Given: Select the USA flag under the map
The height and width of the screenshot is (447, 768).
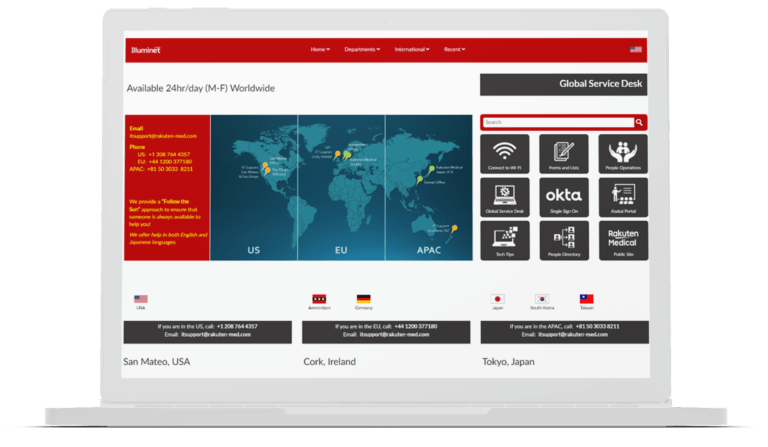Looking at the screenshot, I should click(x=141, y=299).
